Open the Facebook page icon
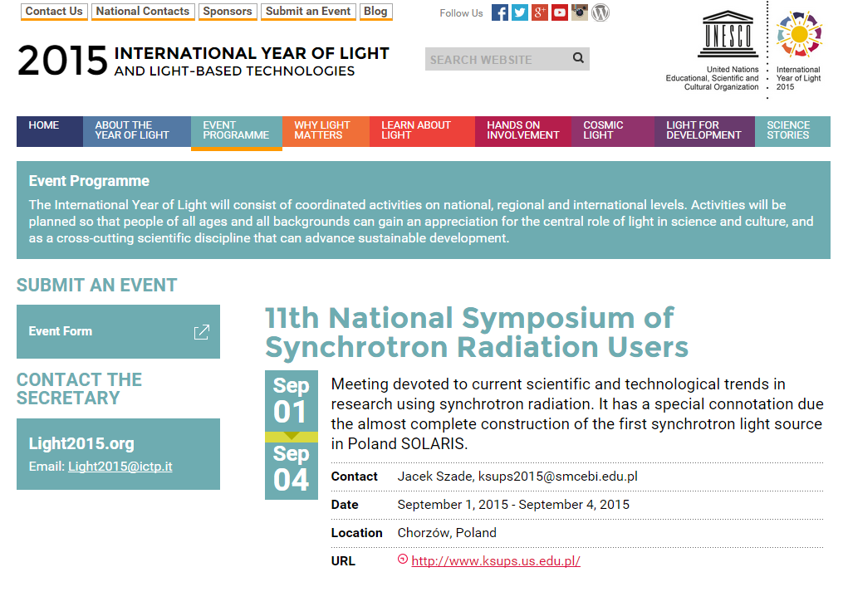Viewport: 848px width, 616px height. [500, 12]
